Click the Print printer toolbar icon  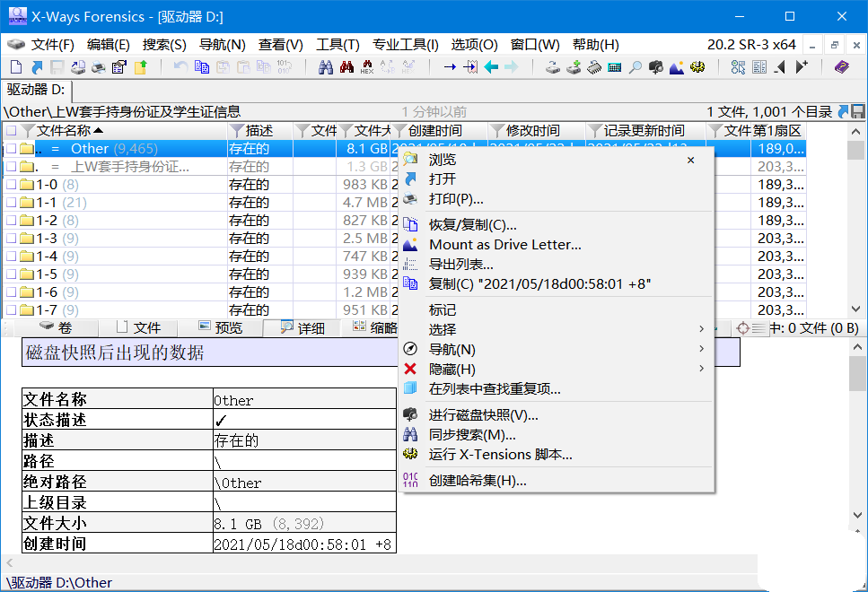click(99, 67)
